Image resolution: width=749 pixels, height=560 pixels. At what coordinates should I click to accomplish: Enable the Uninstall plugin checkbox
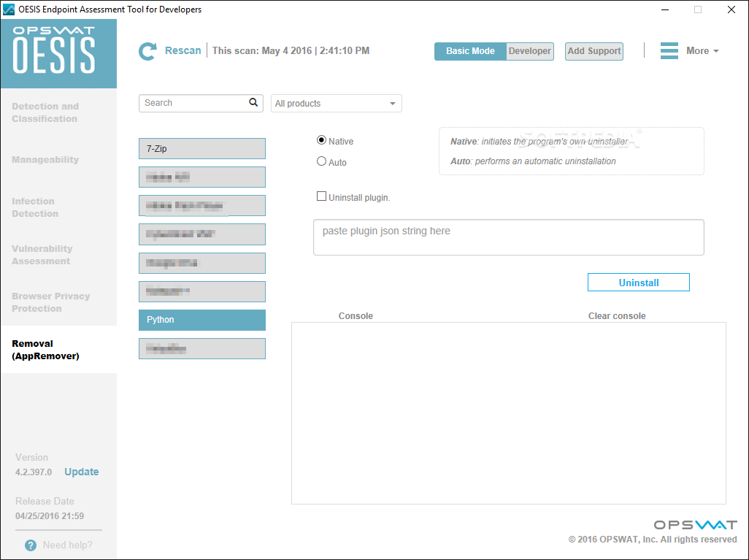(321, 196)
